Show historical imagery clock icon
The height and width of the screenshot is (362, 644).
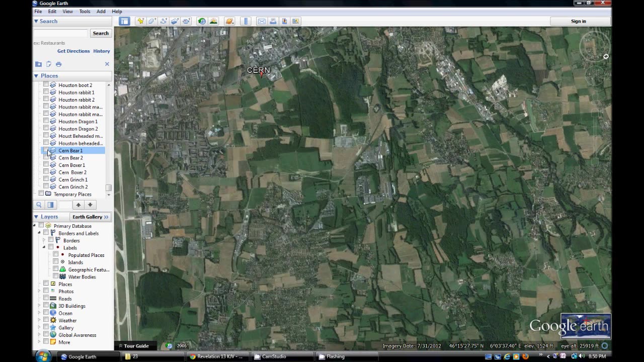(x=202, y=21)
